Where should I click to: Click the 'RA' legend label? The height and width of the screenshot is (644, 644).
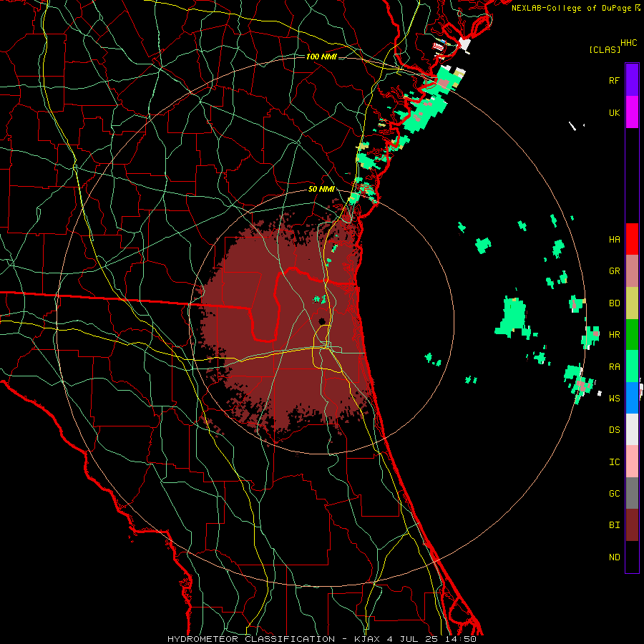pos(615,367)
